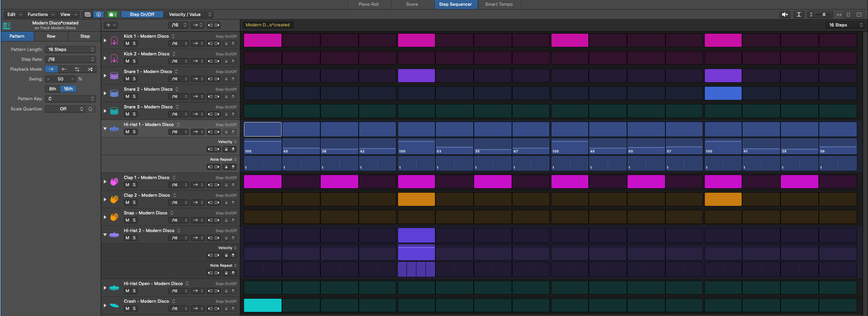Image resolution: width=868 pixels, height=316 pixels.
Task: Click the Modern D...o*created pattern name label
Action: (268, 25)
